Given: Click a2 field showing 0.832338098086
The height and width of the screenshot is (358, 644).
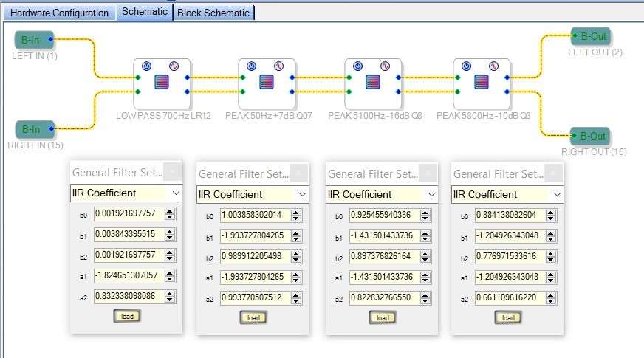Looking at the screenshot, I should (x=129, y=296).
